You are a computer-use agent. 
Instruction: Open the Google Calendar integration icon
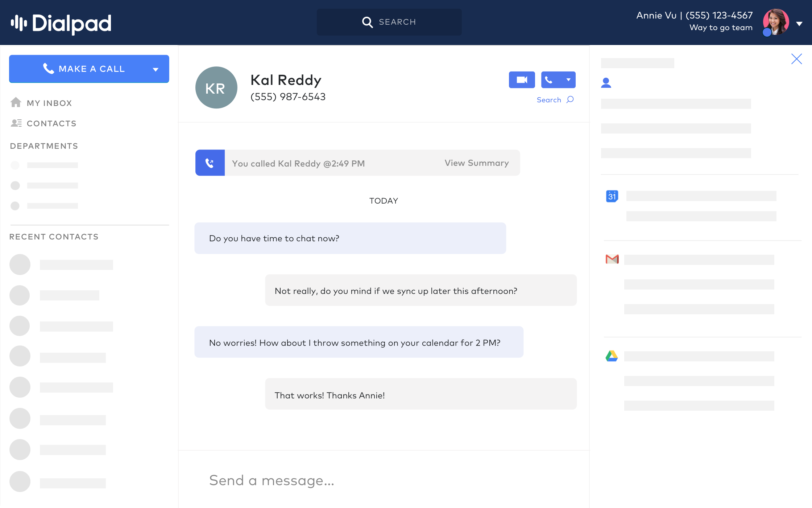(612, 196)
